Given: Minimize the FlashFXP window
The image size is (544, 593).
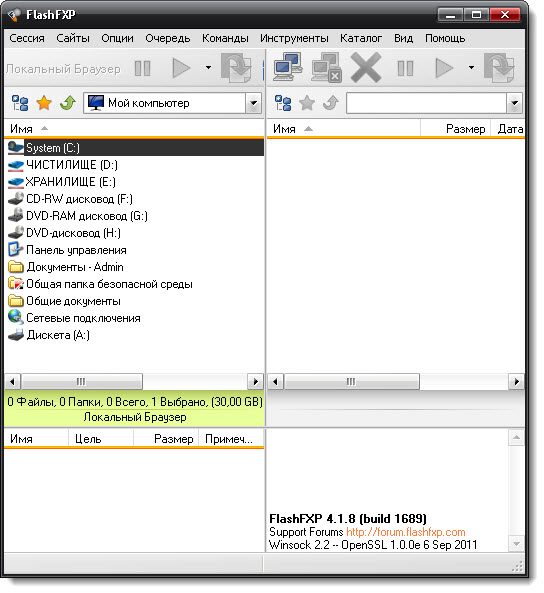Looking at the screenshot, I should tap(450, 15).
